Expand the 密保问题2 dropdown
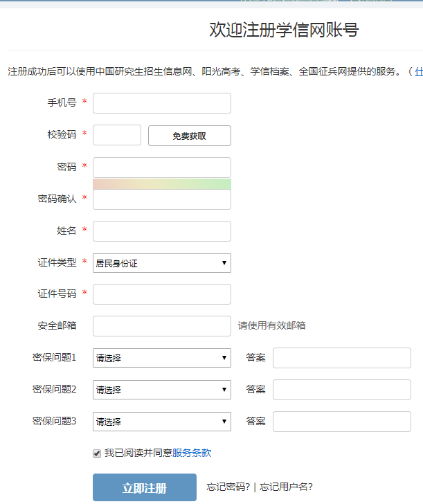Image resolution: width=423 pixels, height=504 pixels. [161, 390]
